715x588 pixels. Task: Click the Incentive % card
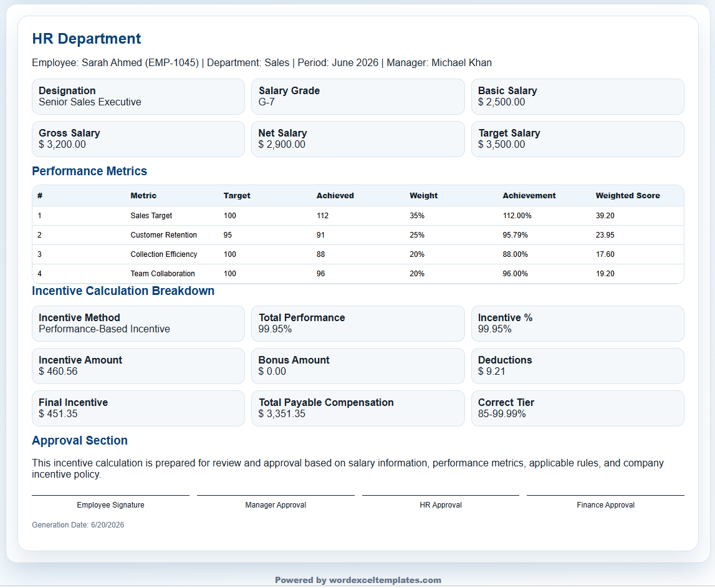[x=578, y=324]
